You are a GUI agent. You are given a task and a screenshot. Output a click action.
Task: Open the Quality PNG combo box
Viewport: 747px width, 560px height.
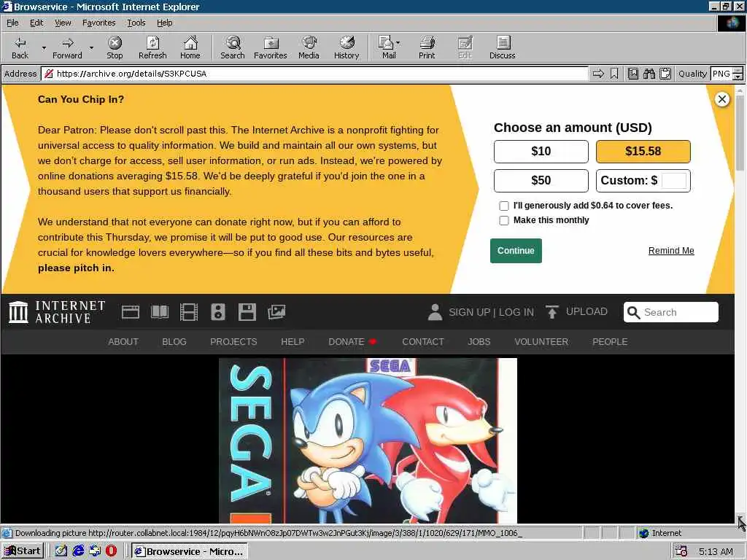(x=727, y=74)
